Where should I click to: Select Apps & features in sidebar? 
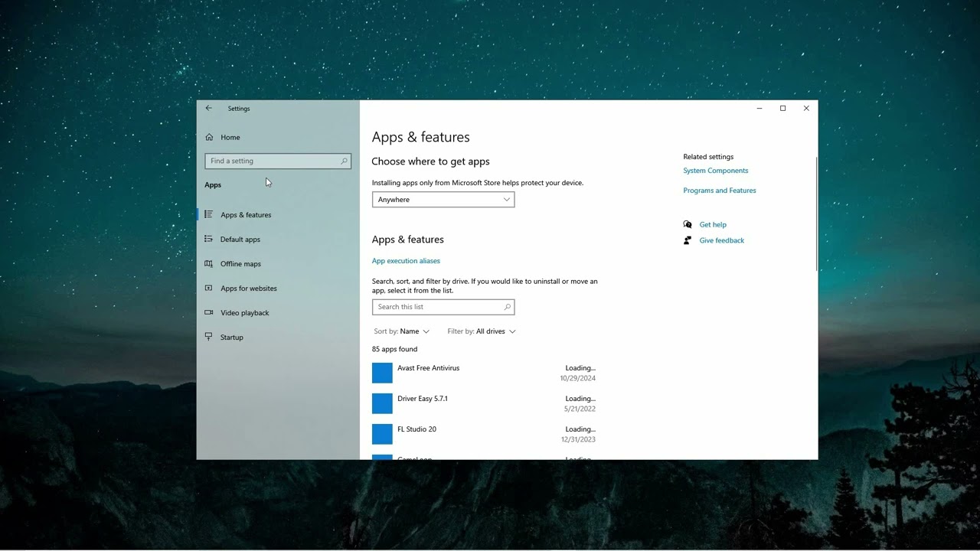[x=246, y=215]
